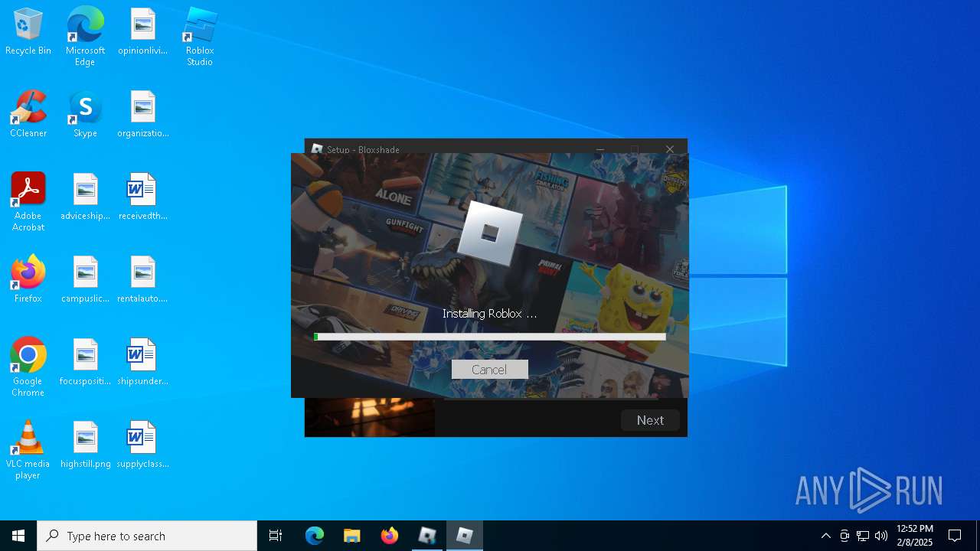This screenshot has width=980, height=551.
Task: Select the Skype desktop shortcut
Action: click(85, 115)
